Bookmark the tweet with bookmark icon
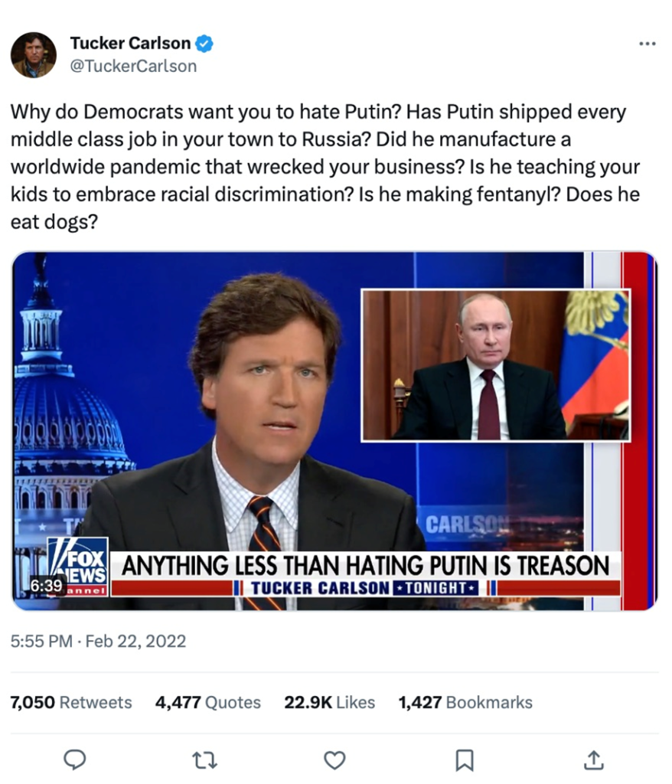Viewport: 672px width, 784px height. click(465, 760)
